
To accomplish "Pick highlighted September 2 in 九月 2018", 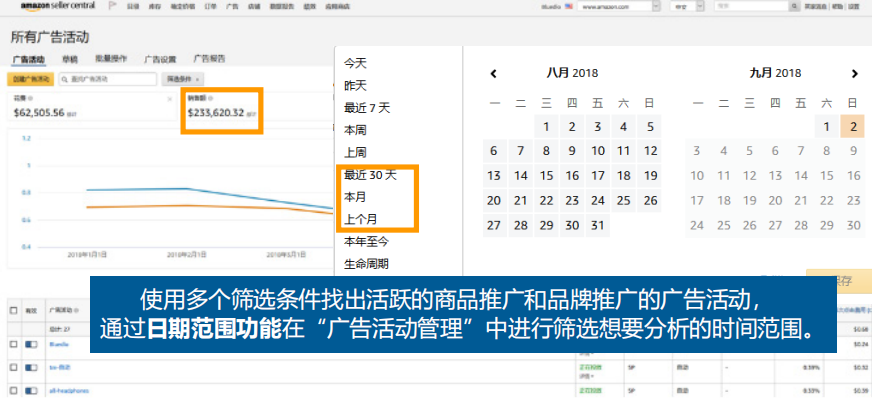I will tap(853, 127).
